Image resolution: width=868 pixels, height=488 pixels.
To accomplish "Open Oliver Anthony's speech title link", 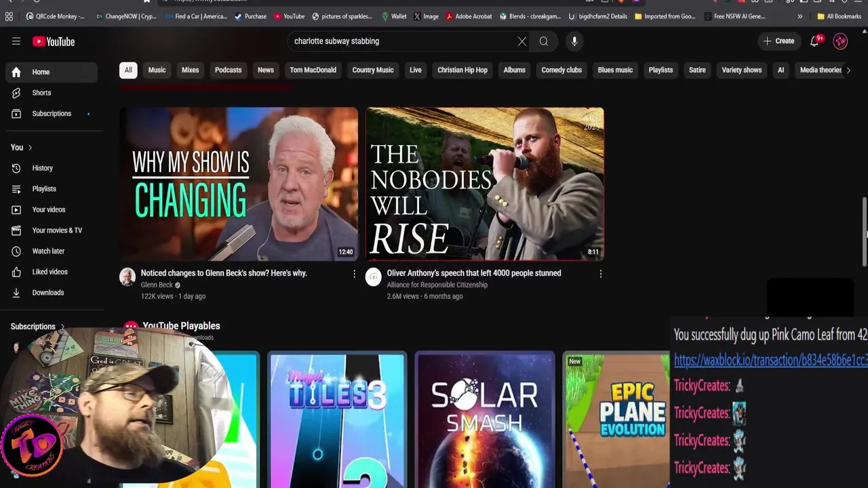I will pyautogui.click(x=474, y=273).
